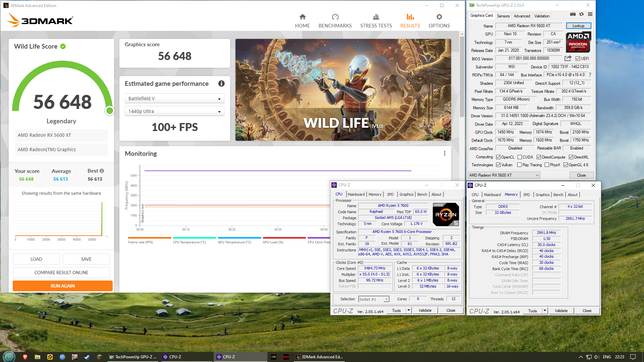The width and height of the screenshot is (644, 362).
Task: Switch to the Advanced tab in GPU-Z
Action: [522, 16]
